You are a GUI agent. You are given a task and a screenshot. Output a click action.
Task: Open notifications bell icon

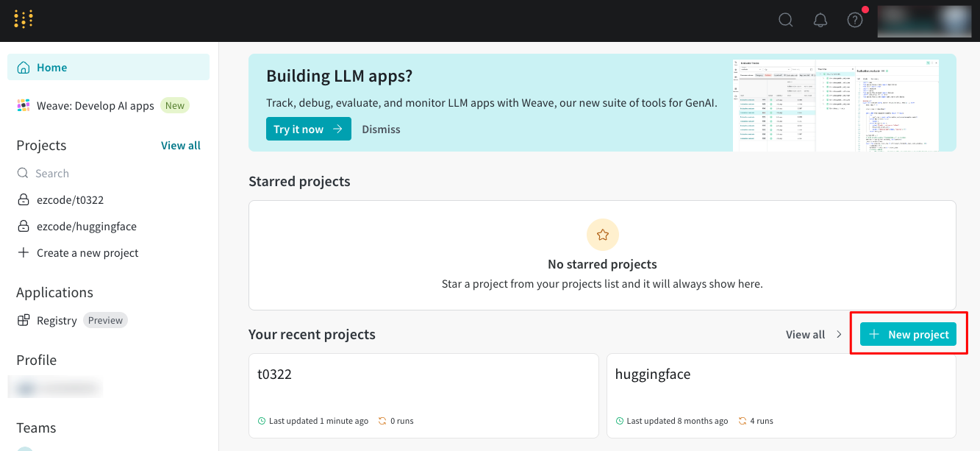[820, 20]
